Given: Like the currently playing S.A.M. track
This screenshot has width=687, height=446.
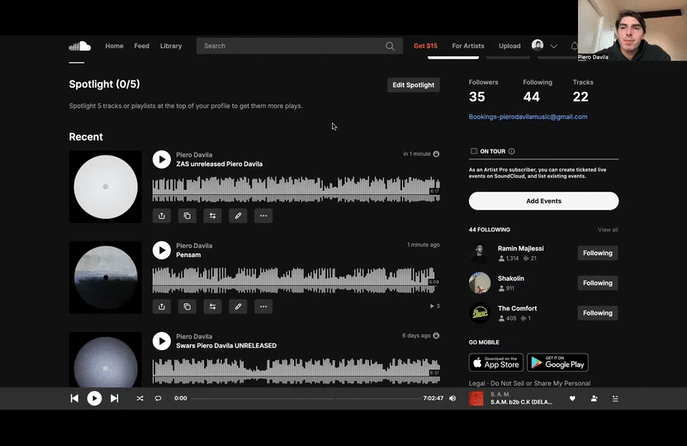Looking at the screenshot, I should pyautogui.click(x=572, y=398).
